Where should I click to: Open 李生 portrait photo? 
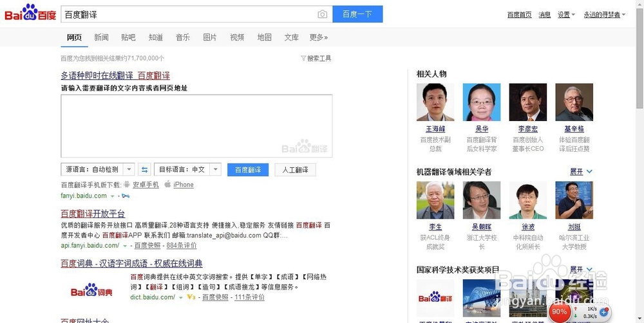coord(435,200)
